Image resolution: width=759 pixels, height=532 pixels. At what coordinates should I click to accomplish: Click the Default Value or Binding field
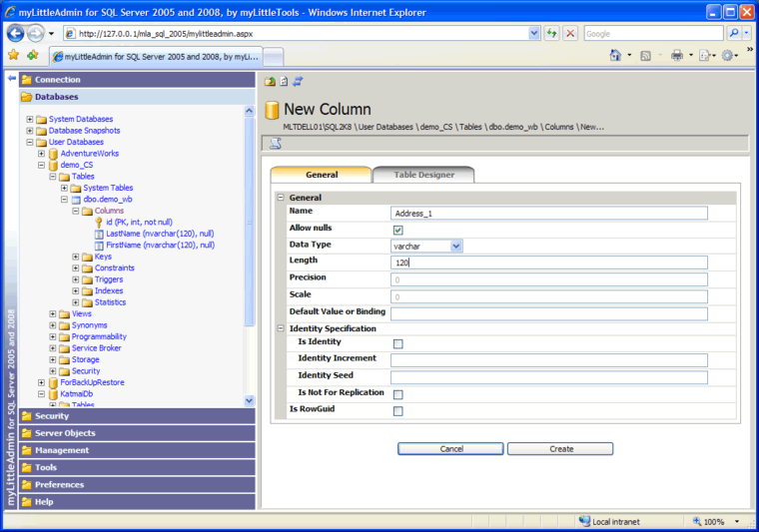pos(549,313)
